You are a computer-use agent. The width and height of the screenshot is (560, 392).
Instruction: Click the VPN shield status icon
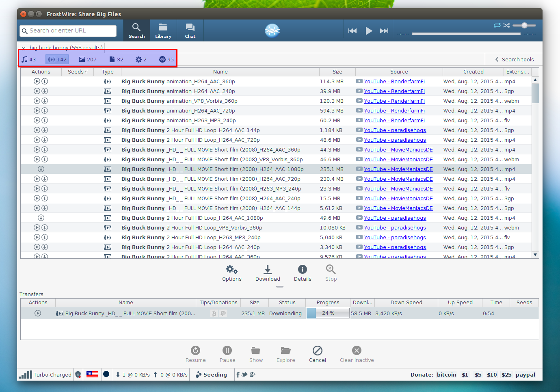pyautogui.click(x=78, y=375)
